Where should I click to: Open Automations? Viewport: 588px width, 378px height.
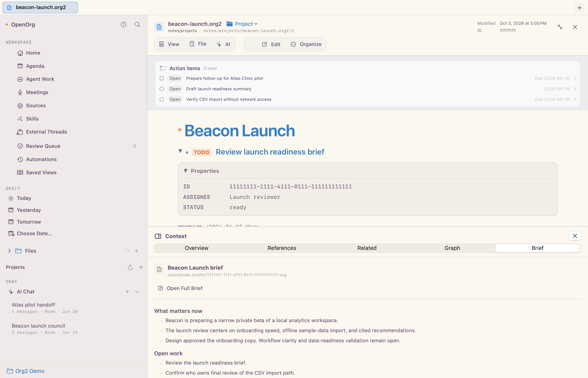(x=37, y=159)
